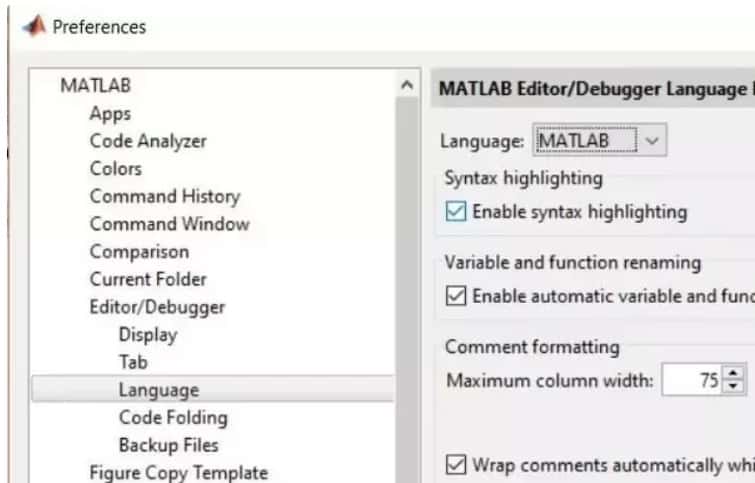Open Code Folding preferences

tap(173, 418)
